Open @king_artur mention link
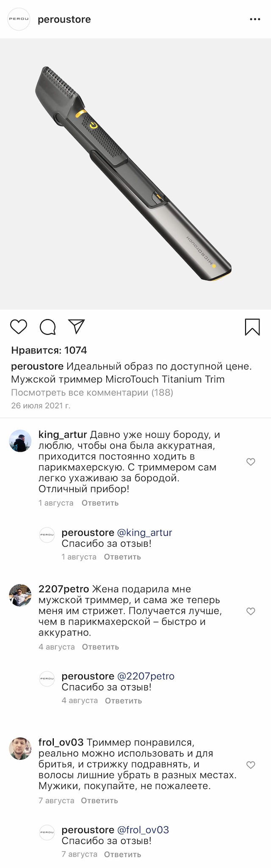Viewport: 271px width, 868px height. (144, 533)
